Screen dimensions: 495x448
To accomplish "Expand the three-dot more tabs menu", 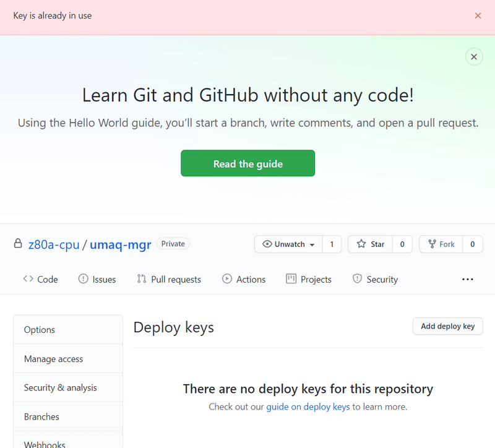I will click(468, 280).
